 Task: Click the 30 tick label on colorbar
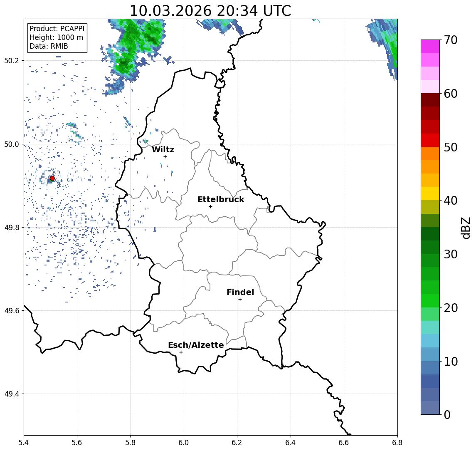[x=451, y=254]
